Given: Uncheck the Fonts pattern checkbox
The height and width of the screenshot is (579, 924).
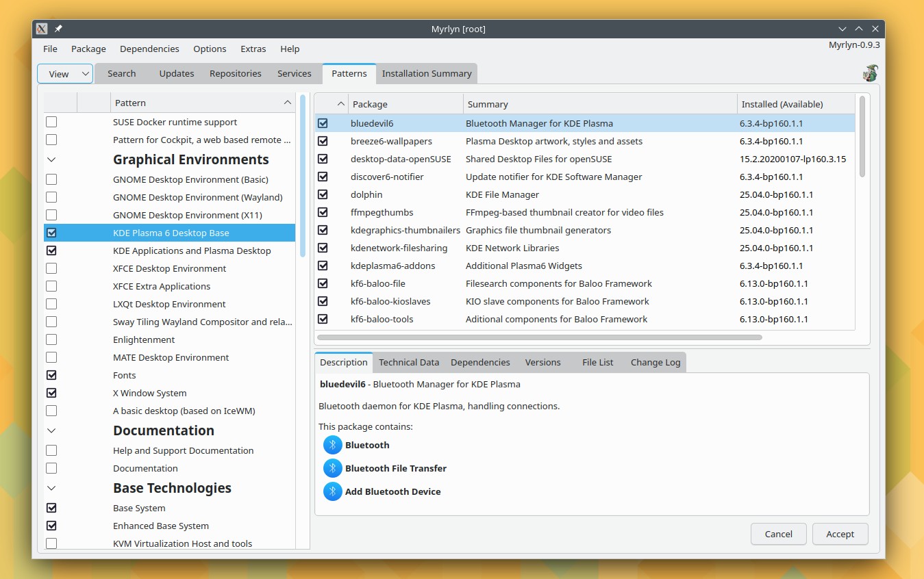Looking at the screenshot, I should point(51,375).
